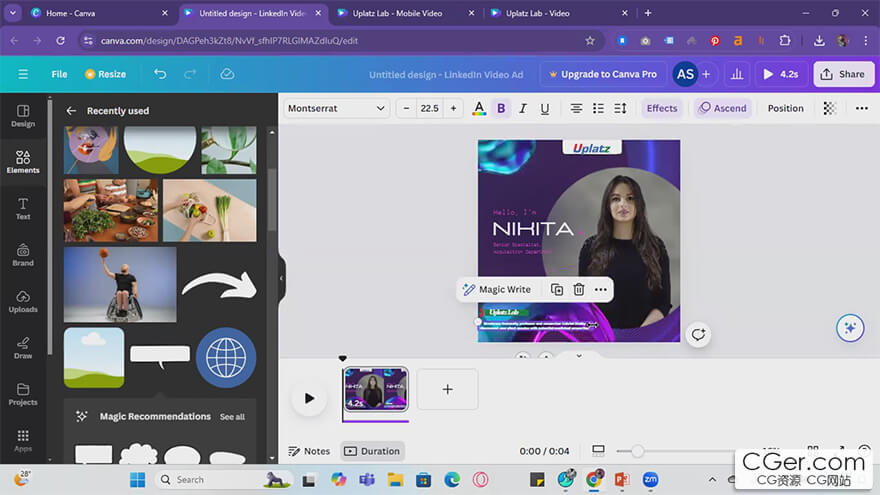880x495 pixels.
Task: Switch to Uplatz Lab - Video tab
Action: [559, 13]
